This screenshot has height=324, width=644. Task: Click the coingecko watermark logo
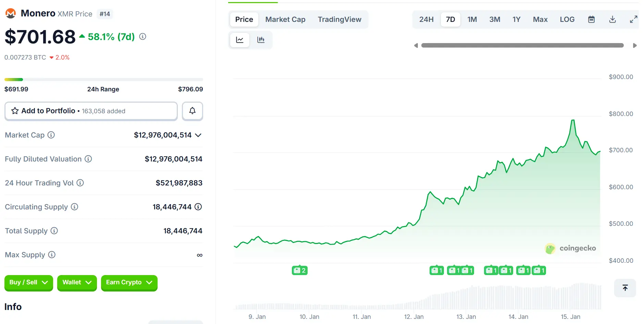coord(550,248)
